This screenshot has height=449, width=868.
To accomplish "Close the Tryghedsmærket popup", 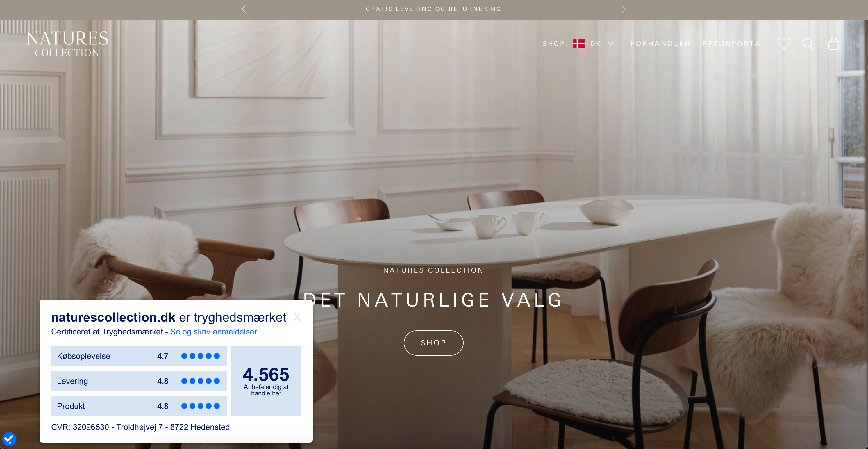I will point(297,317).
